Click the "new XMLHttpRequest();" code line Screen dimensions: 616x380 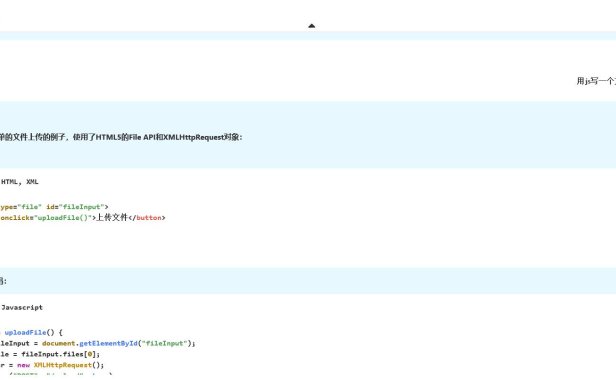coord(52,365)
